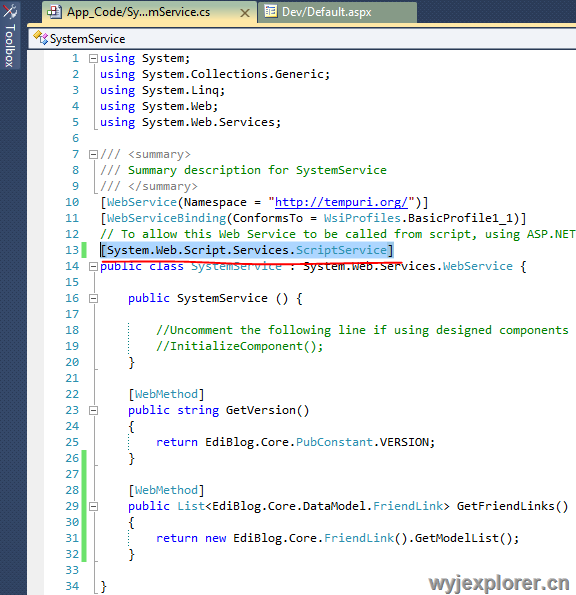
Task: Click the FriendLink type in GetFriendLinks signature
Action: [408, 506]
